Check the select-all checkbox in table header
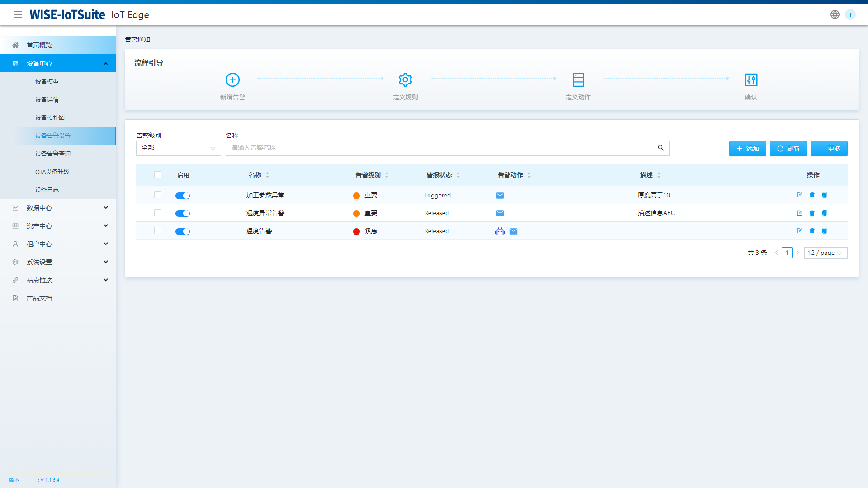This screenshot has width=868, height=488. tap(158, 175)
